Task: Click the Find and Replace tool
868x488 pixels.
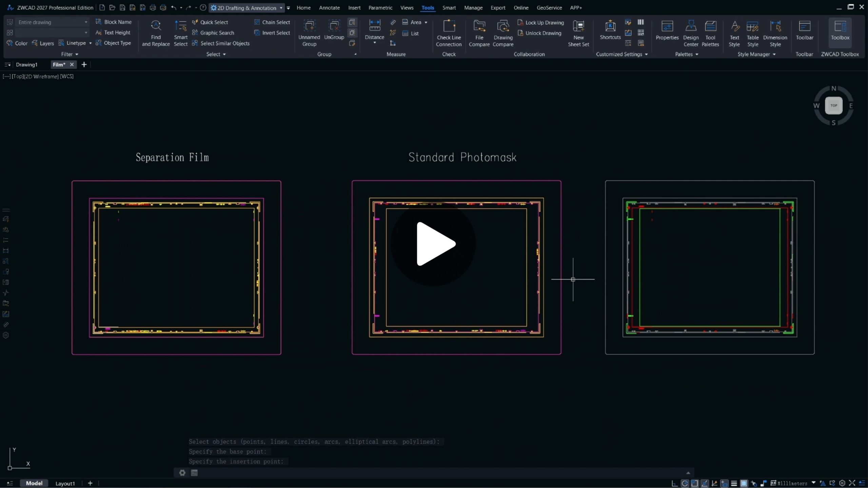Action: (x=156, y=33)
